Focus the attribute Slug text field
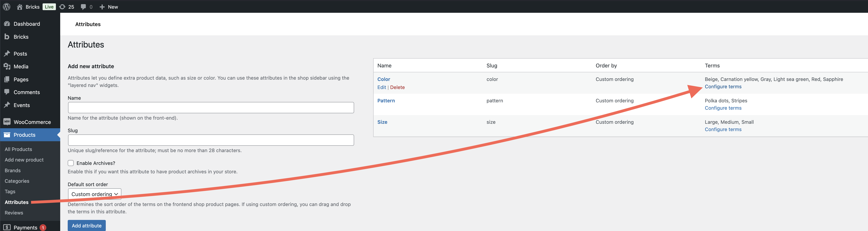Viewport: 868px width, 231px height. click(211, 140)
